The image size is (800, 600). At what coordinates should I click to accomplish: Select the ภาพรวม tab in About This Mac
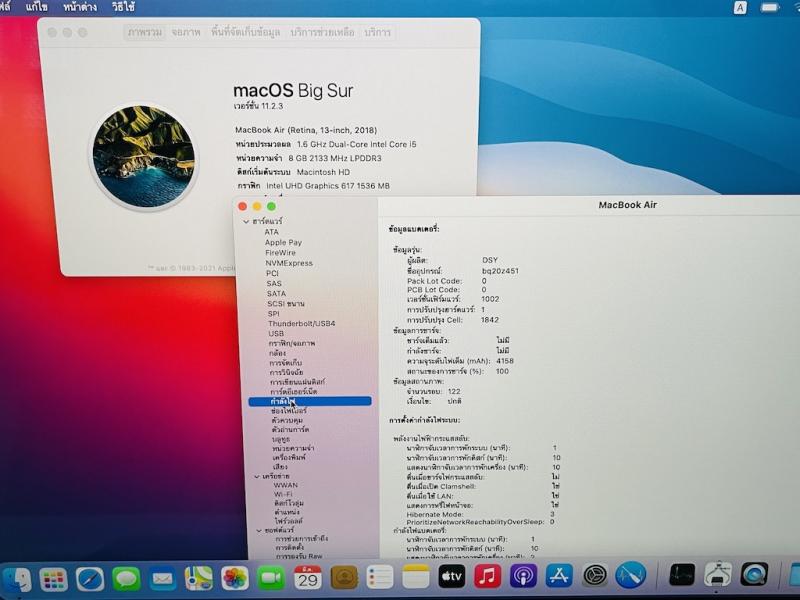[145, 32]
